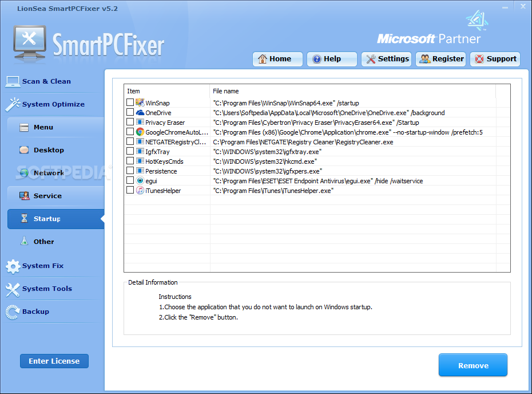Select the igfxpers.exe file path
Image resolution: width=532 pixels, height=394 pixels.
(x=267, y=171)
